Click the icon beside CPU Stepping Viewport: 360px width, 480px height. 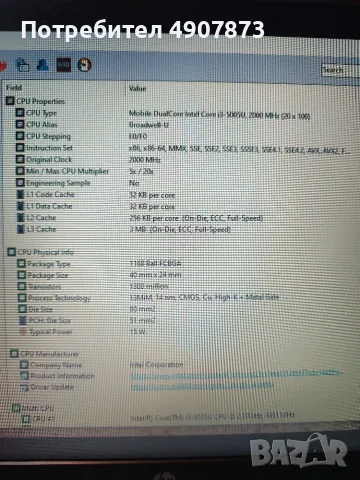click(x=20, y=136)
